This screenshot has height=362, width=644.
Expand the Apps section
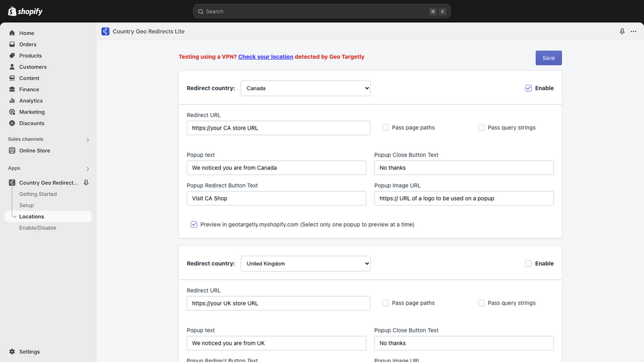[x=88, y=169]
